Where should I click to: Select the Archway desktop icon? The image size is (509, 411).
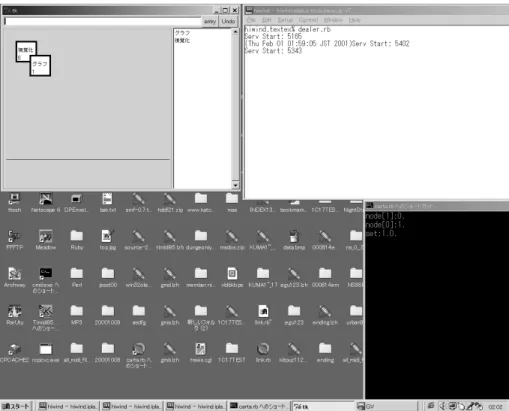click(14, 277)
